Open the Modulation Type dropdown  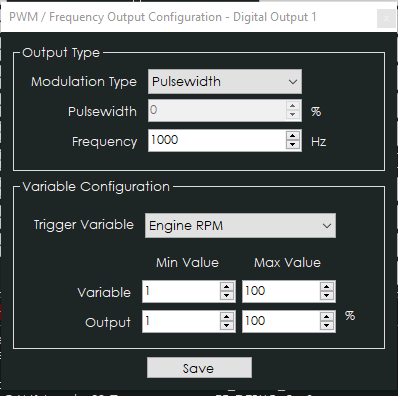225,82
